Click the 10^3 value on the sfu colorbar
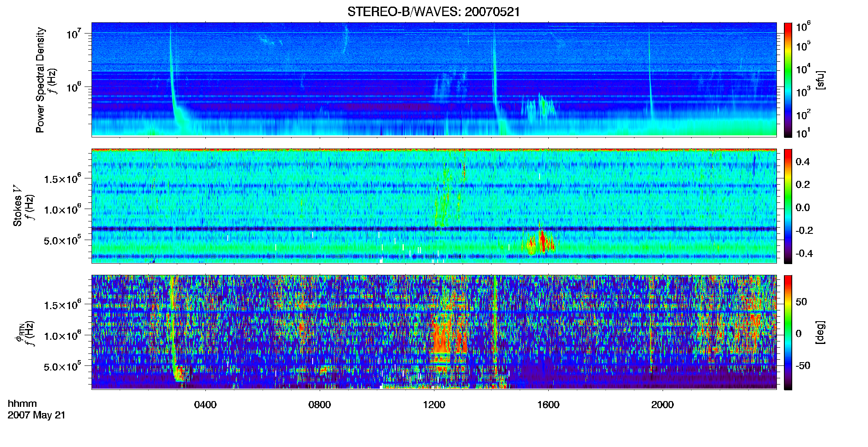The height and width of the screenshot is (447, 868). (803, 91)
